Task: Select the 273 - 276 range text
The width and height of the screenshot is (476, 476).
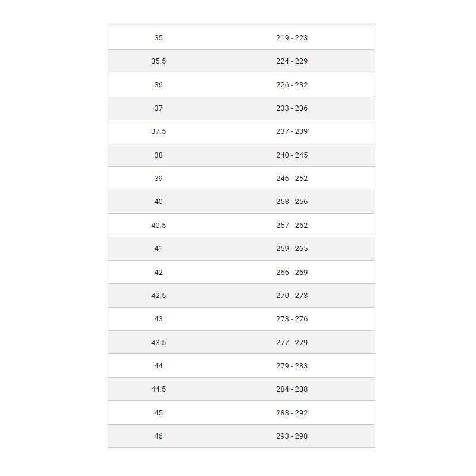Action: pos(292,319)
